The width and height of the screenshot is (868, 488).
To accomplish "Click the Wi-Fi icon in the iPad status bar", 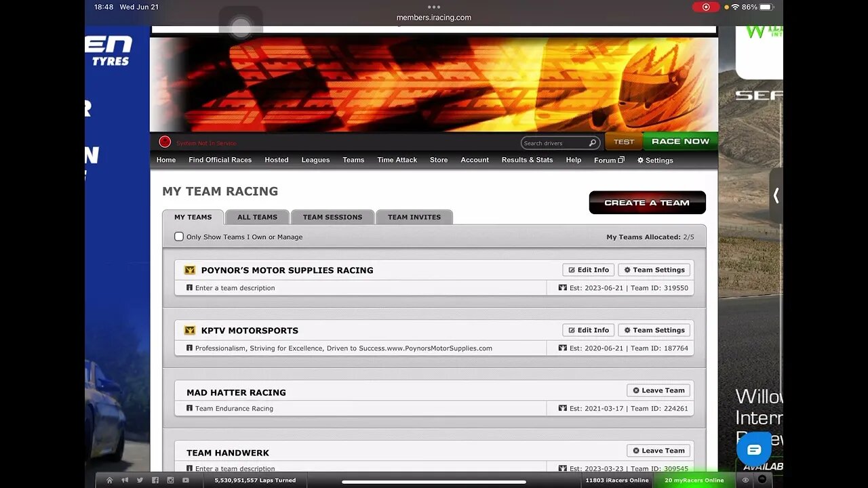I will [735, 7].
